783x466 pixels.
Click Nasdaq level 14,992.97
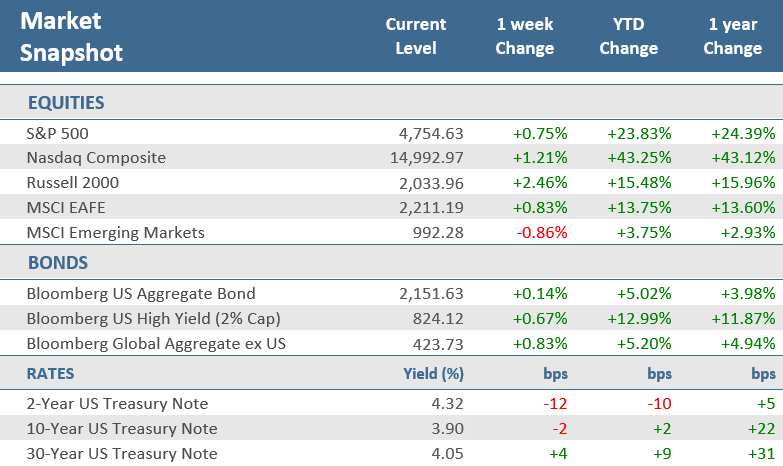pyautogui.click(x=427, y=158)
